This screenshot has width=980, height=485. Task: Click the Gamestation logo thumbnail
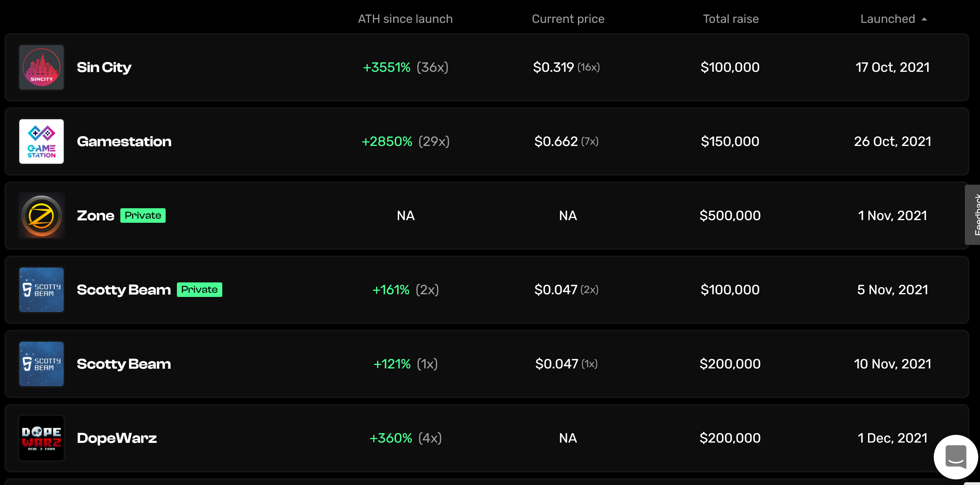41,141
